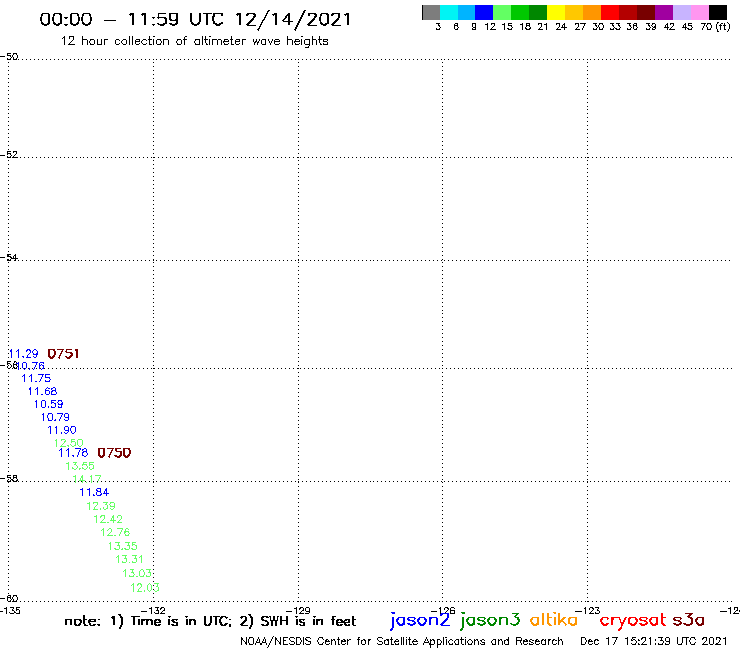This screenshot has height=650, width=740.
Task: Click the -132 longitude axis label
Action: click(x=153, y=610)
